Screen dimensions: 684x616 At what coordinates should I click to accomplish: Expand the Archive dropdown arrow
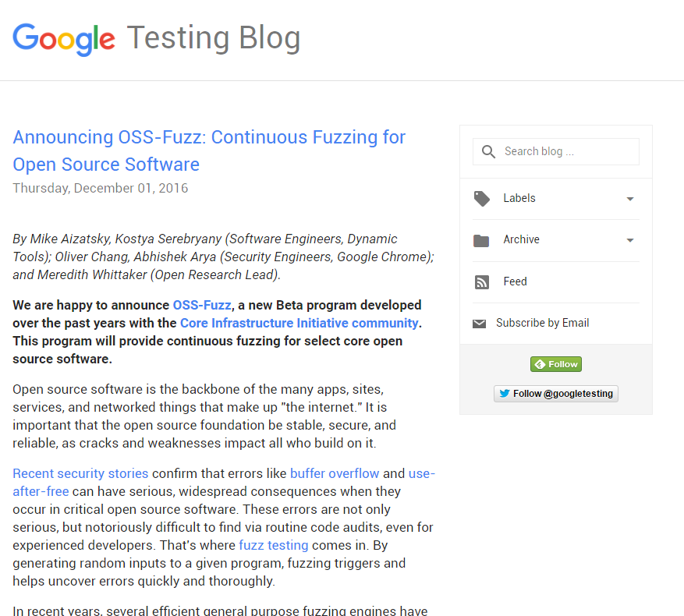630,240
